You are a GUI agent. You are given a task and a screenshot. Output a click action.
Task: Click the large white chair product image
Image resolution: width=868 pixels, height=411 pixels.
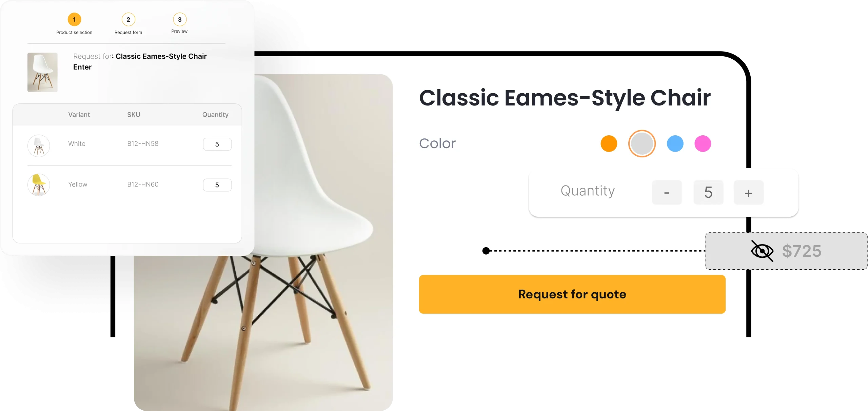point(263,242)
